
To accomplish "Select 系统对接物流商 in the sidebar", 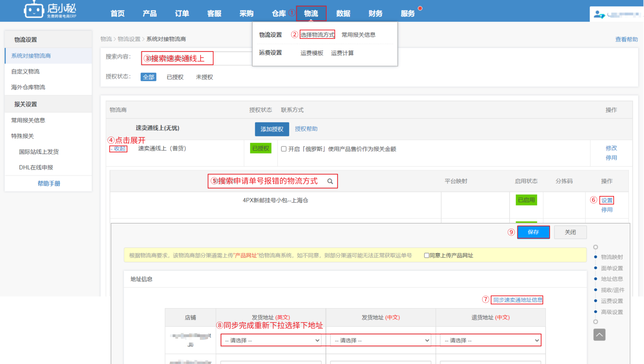I will [x=48, y=56].
